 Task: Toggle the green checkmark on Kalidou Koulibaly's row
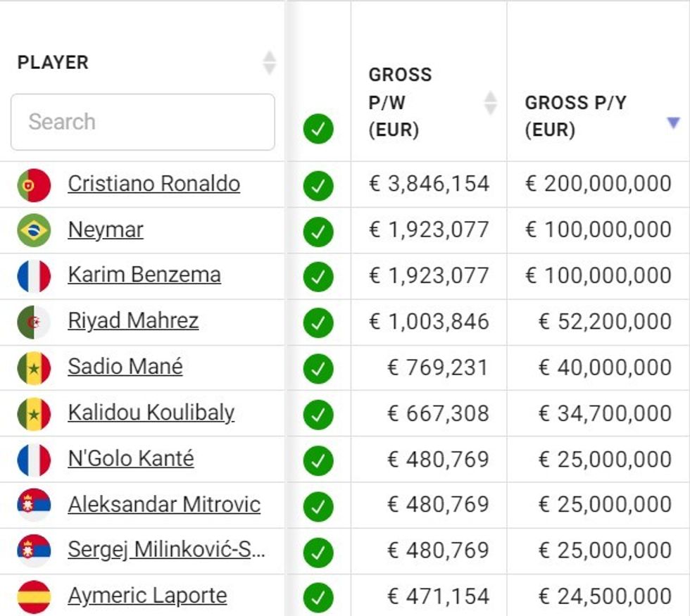tap(318, 413)
